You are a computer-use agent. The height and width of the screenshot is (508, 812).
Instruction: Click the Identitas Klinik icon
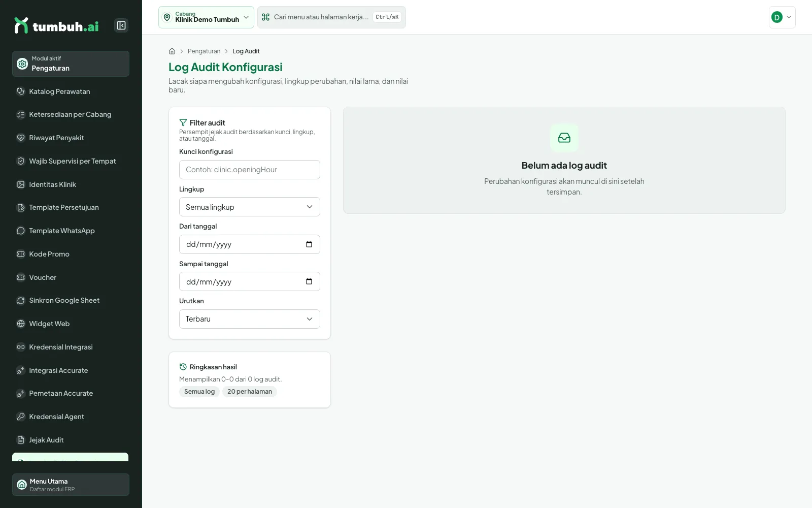click(21, 184)
